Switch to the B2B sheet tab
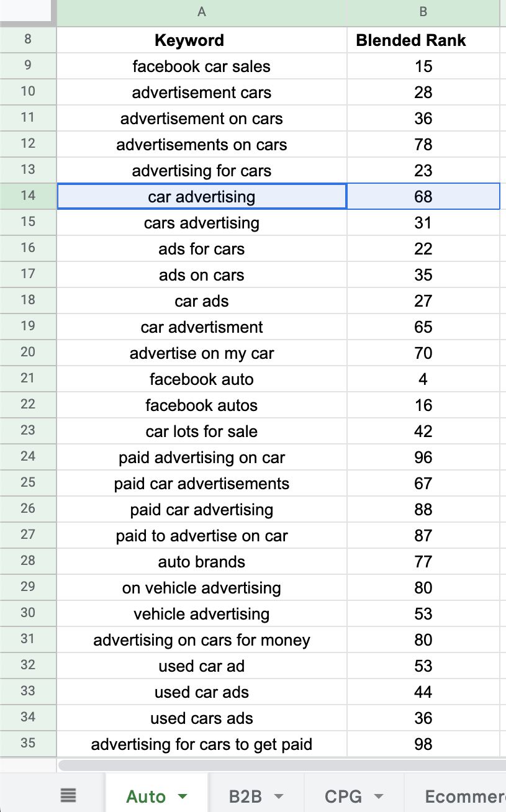This screenshot has height=812, width=506. click(245, 796)
